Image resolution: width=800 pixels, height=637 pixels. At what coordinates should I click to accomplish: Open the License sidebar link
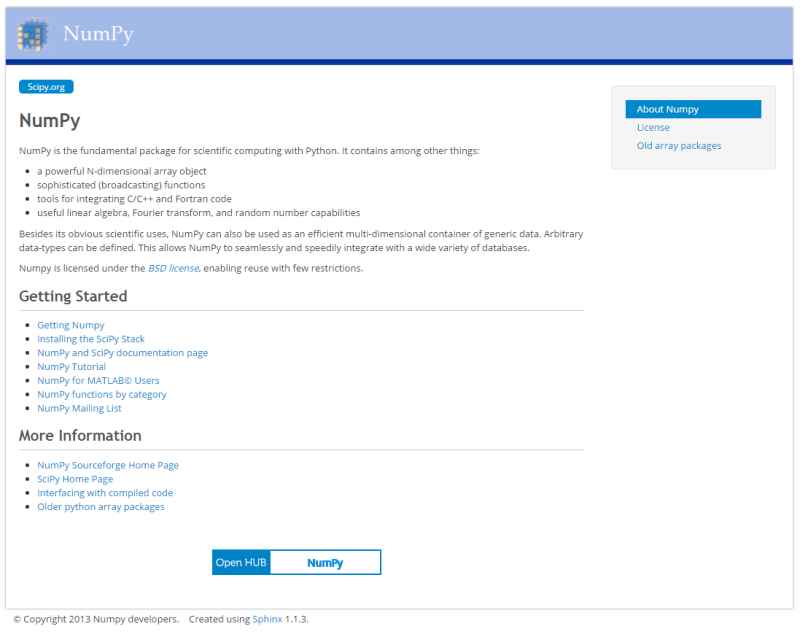coord(653,128)
